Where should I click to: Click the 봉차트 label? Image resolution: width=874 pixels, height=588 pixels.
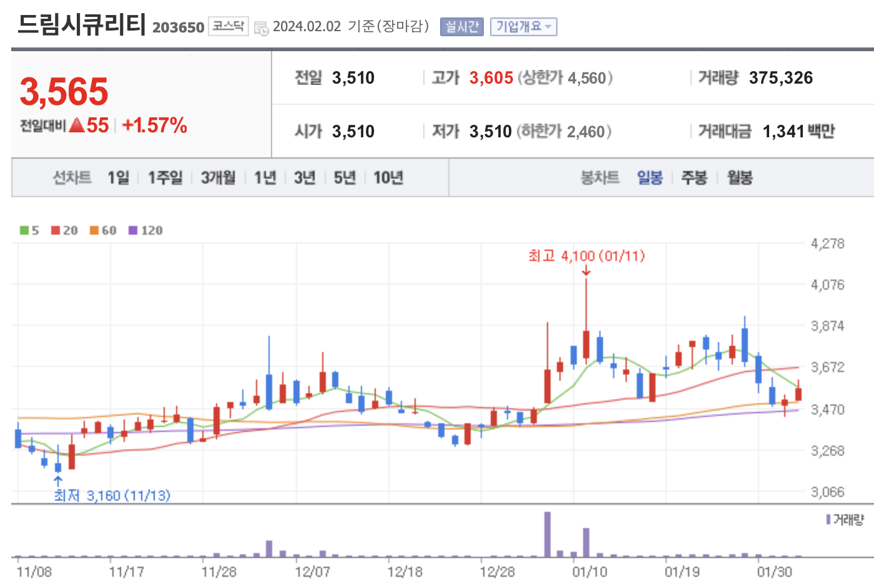click(600, 178)
